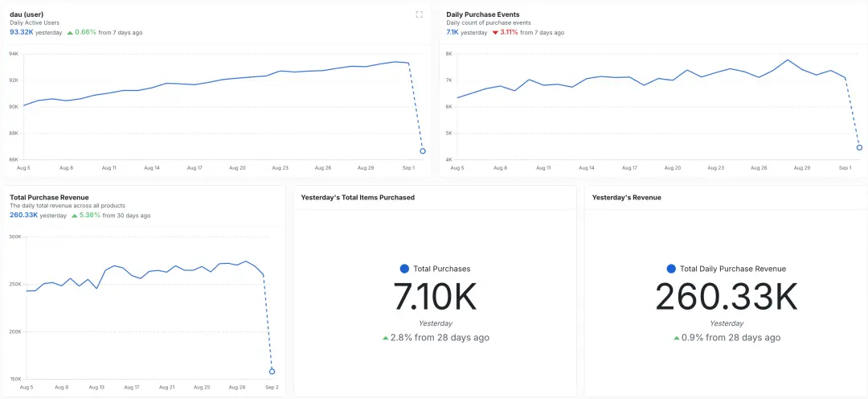Viewport: 868px width, 399px height.
Task: Click the Aug 23 label on dau chart axis
Action: tap(280, 167)
